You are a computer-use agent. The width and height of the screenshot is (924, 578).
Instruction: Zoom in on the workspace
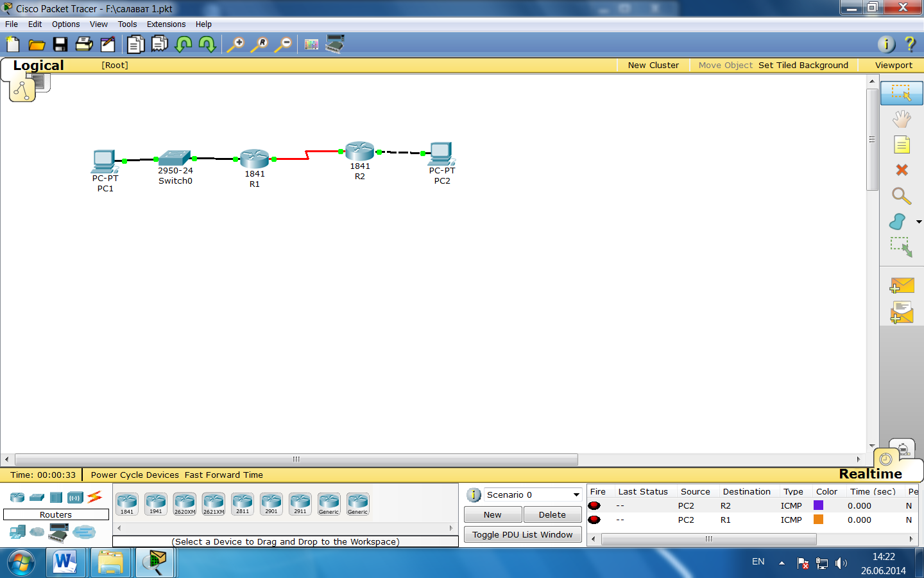(235, 44)
